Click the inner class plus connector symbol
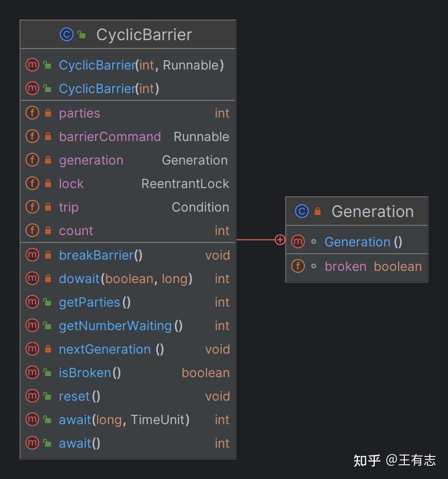 280,240
